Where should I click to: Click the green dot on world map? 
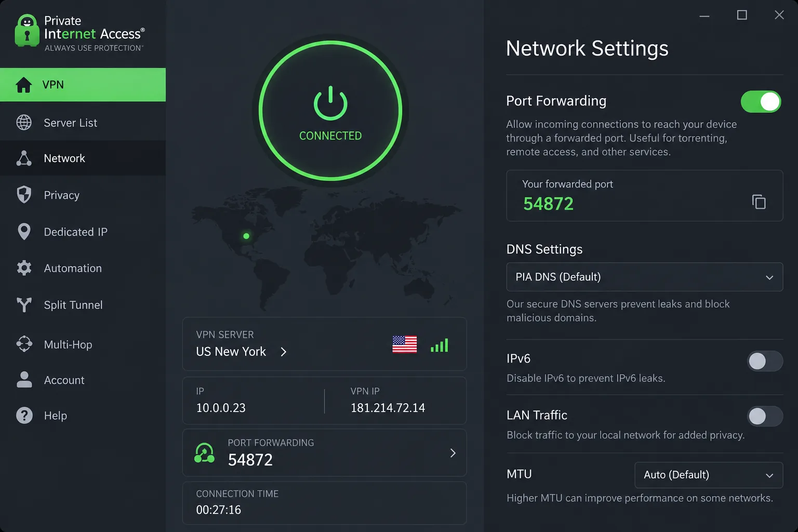click(x=246, y=236)
